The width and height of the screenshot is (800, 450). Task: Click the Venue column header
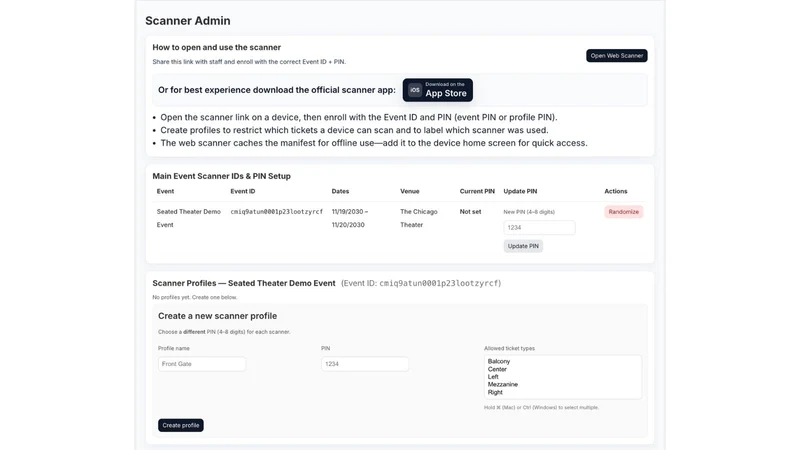click(x=410, y=191)
